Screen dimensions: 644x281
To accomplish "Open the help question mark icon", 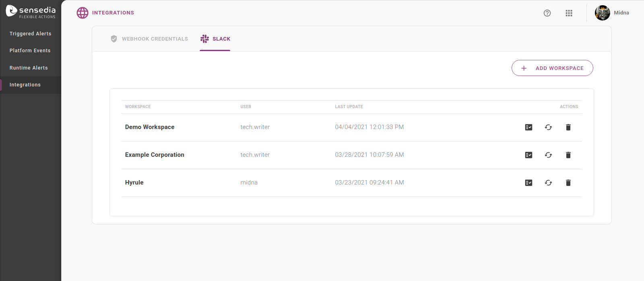I will tap(547, 13).
